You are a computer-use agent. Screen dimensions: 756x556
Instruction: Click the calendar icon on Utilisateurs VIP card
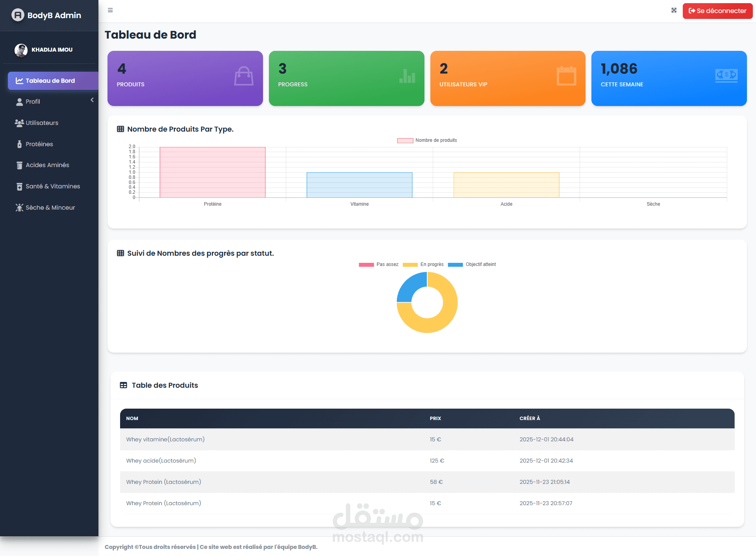coord(566,76)
